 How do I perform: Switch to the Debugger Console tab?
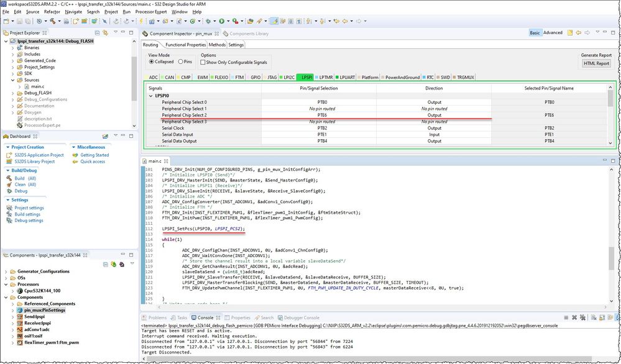pos(298,317)
